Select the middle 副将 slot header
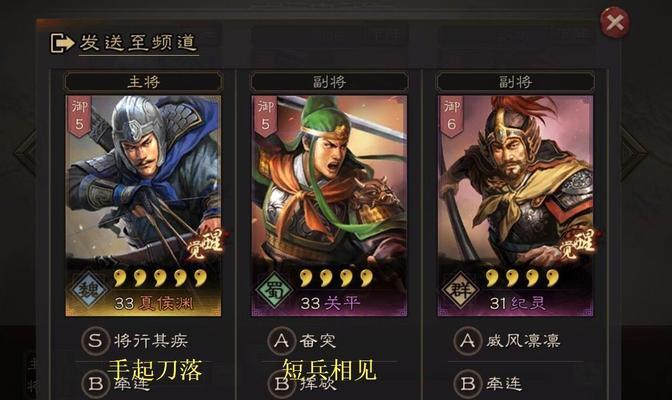Viewport: 672px width, 400px height. [329, 81]
